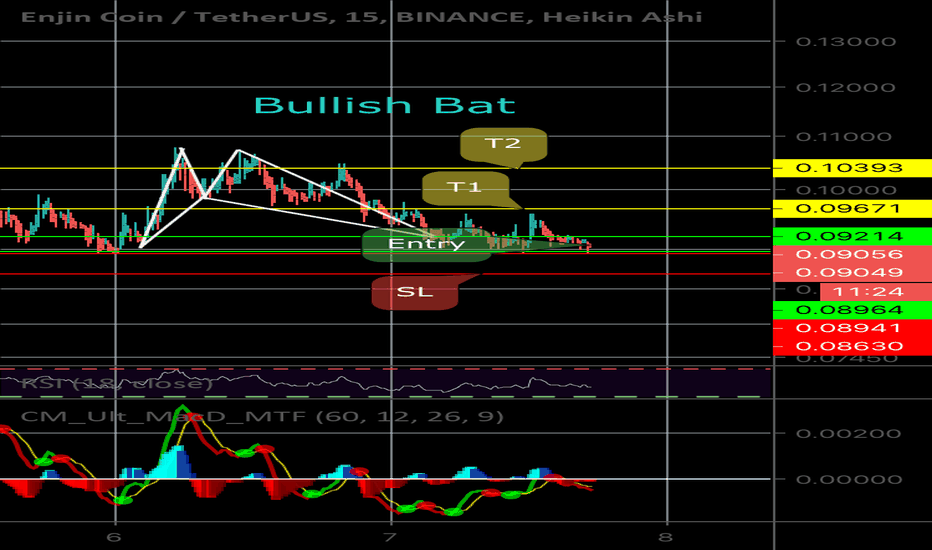This screenshot has width=932, height=550.
Task: Click the green 0.08964 price label
Action: click(852, 310)
